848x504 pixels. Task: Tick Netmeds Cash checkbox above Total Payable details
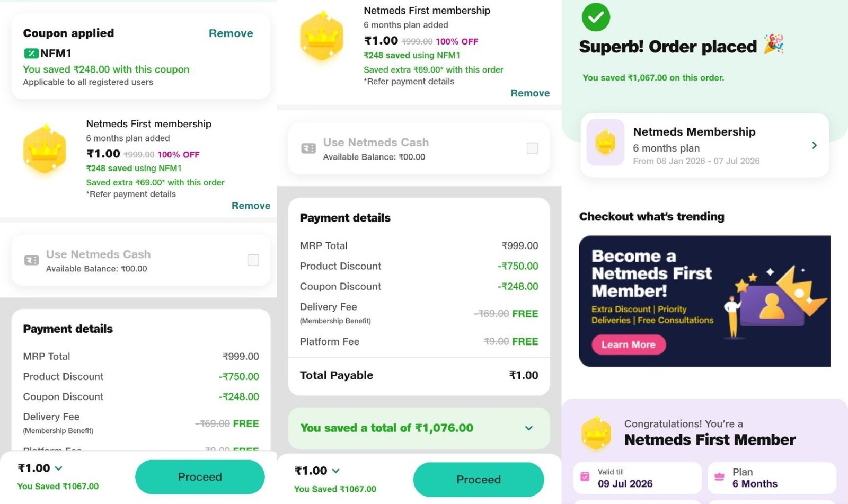(532, 148)
